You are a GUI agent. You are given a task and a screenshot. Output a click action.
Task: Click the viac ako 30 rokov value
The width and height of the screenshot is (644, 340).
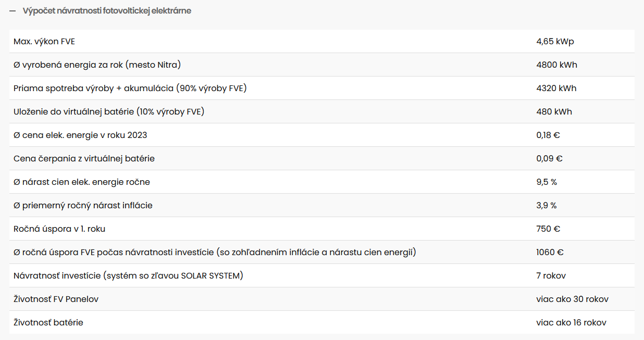(x=572, y=299)
